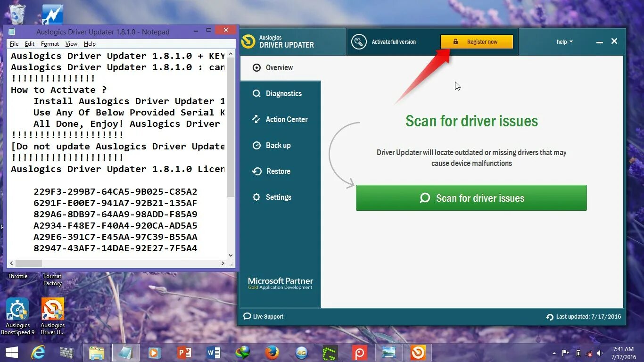Click the volume icon in system tray

click(600, 353)
